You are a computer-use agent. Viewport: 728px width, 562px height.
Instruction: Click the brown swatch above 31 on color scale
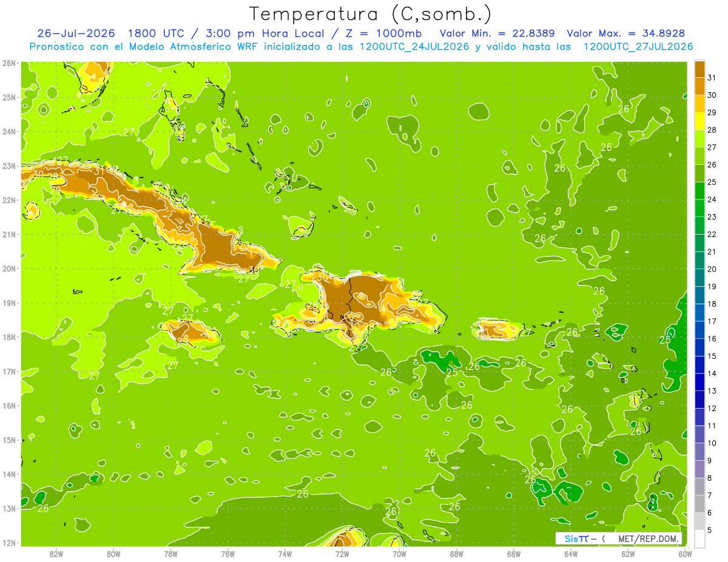click(x=699, y=69)
